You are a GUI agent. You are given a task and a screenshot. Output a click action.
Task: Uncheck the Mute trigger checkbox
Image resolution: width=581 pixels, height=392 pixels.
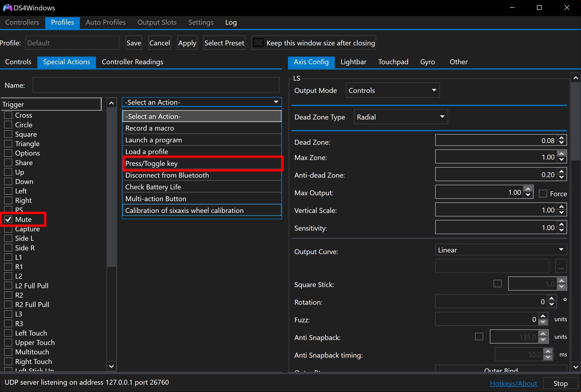tap(8, 220)
